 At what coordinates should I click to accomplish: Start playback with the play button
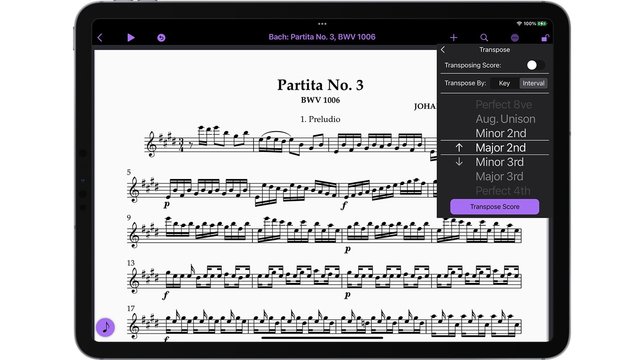click(131, 37)
